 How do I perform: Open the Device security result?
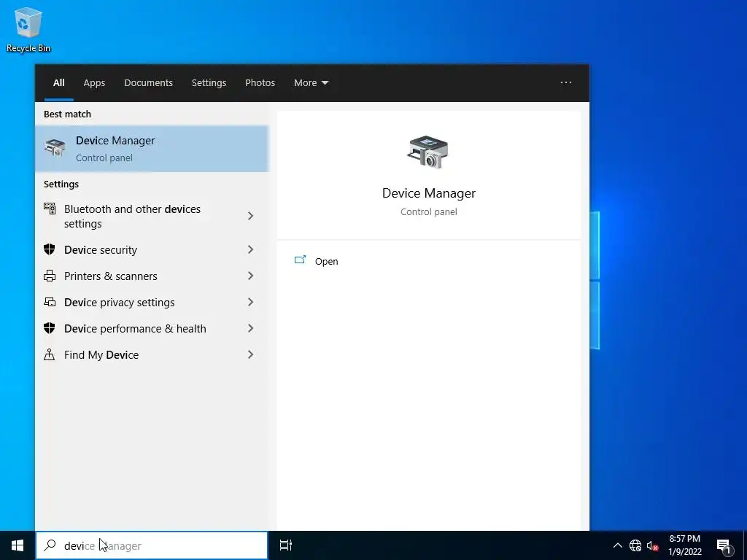(152, 249)
